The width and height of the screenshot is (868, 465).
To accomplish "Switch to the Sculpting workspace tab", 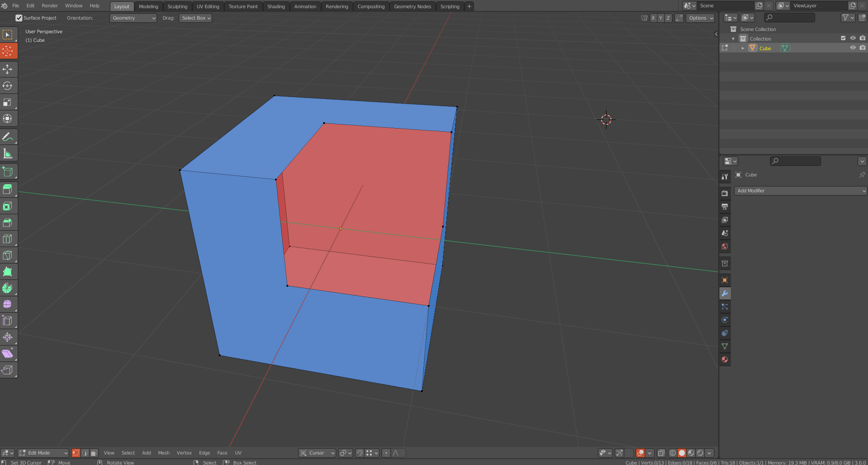I will pos(177,6).
